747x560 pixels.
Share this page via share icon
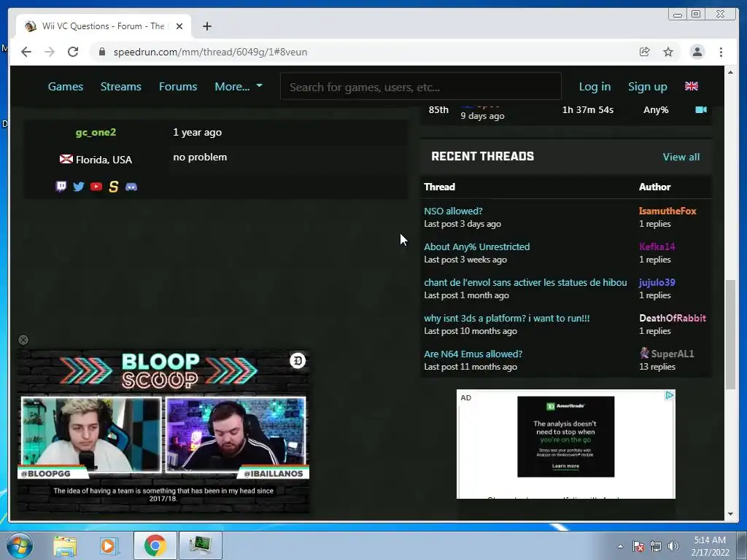pos(645,52)
